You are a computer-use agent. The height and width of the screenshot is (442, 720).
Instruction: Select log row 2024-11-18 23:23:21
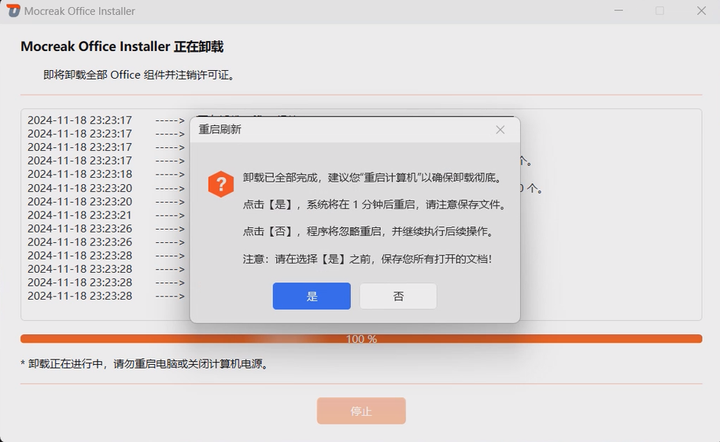click(106, 215)
